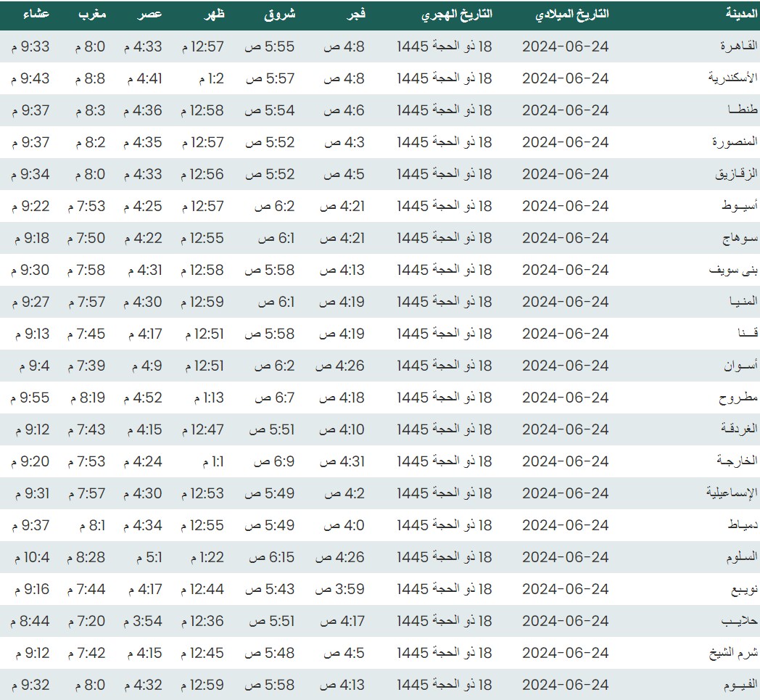Click the الأسكندرية city name
The height and width of the screenshot is (700, 760).
click(732, 78)
